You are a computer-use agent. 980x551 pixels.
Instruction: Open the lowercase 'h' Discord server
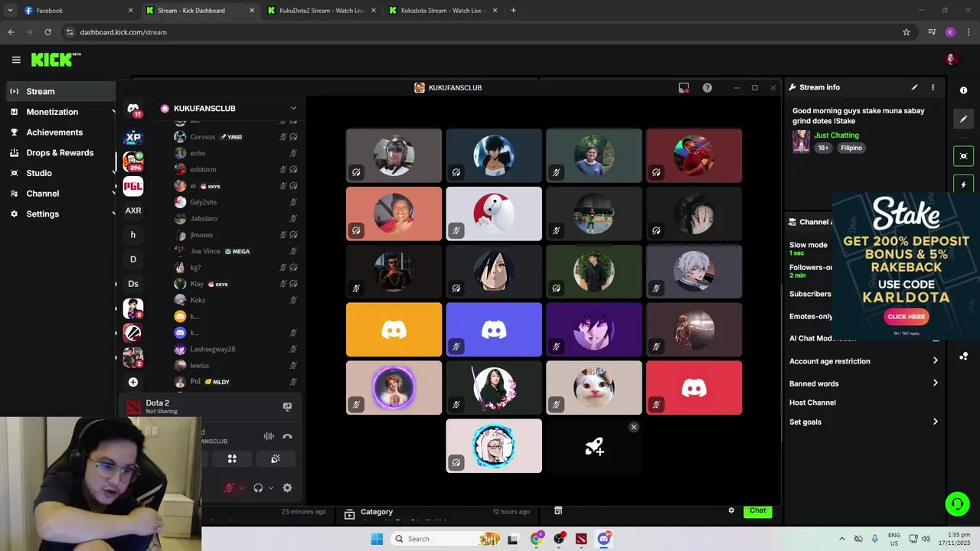(x=133, y=235)
